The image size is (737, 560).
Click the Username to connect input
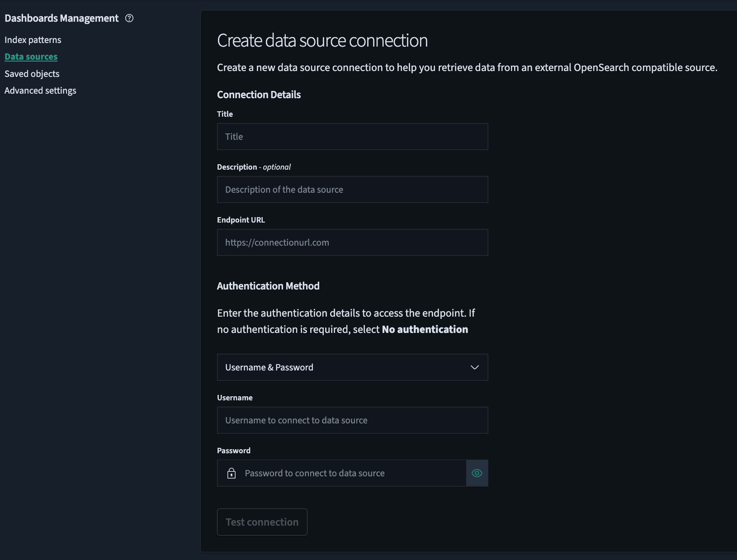coord(353,420)
